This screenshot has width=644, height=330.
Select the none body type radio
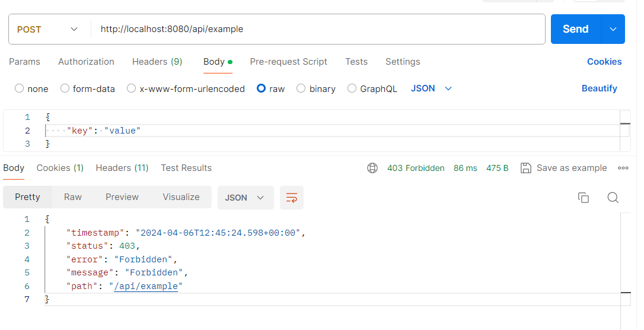(x=20, y=88)
